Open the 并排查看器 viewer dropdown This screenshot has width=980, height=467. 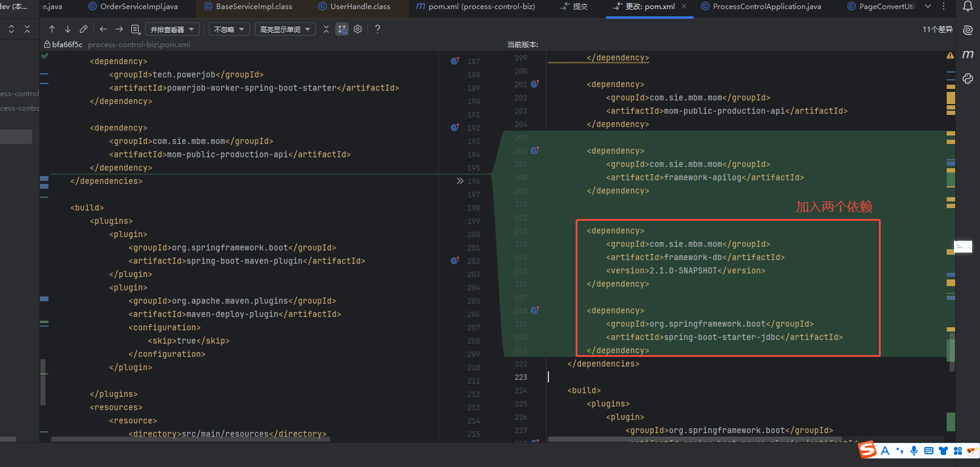tap(173, 29)
